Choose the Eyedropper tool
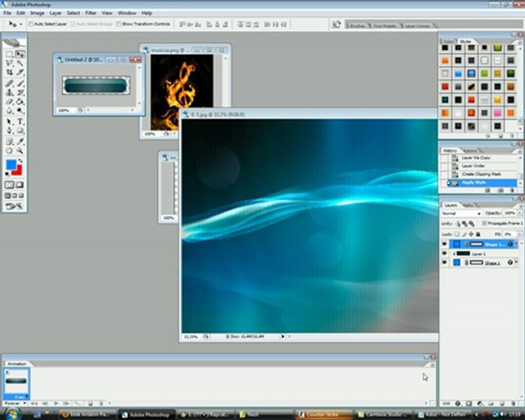 click(20, 141)
